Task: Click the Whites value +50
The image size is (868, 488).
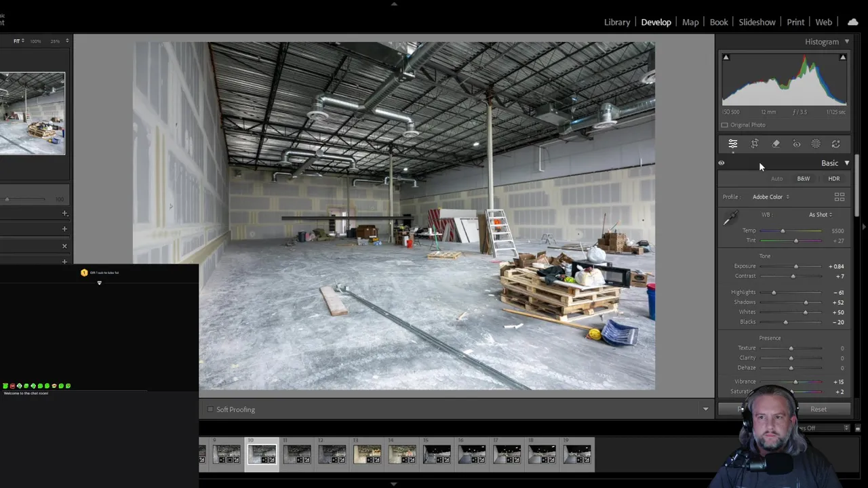Action: tap(838, 312)
